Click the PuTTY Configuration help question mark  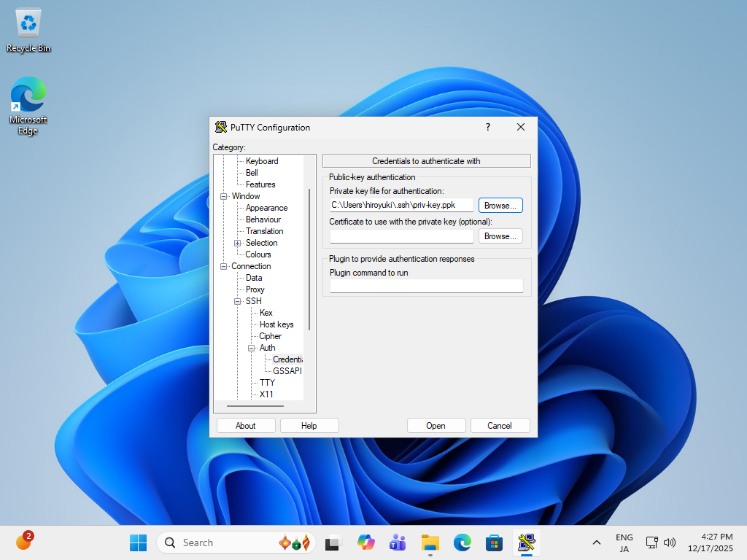pyautogui.click(x=487, y=127)
